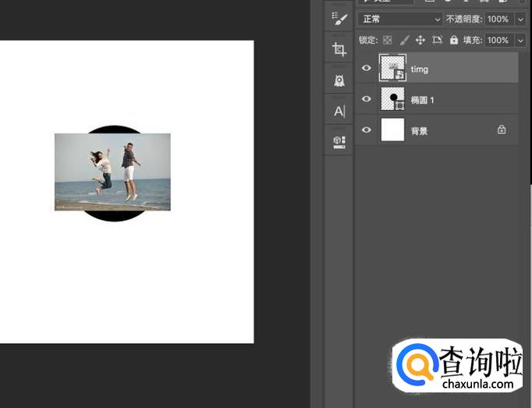This screenshot has width=532, height=408.
Task: Click the lock image pixels brush icon
Action: 404,40
